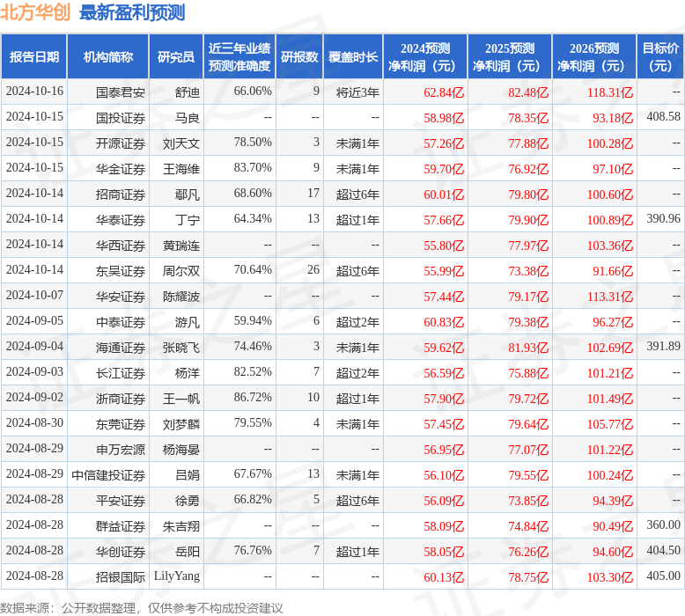
Task: Click the 2025预测净利润 column header
Action: click(510, 56)
